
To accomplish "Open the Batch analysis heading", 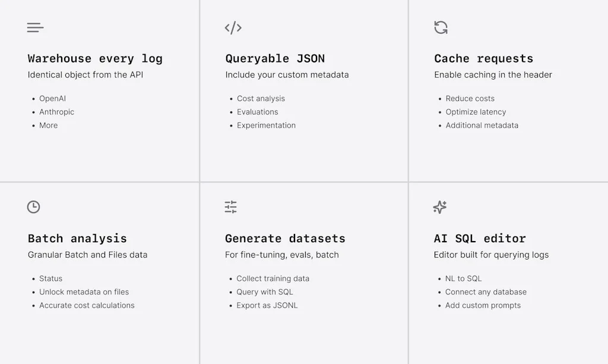I will 77,238.
